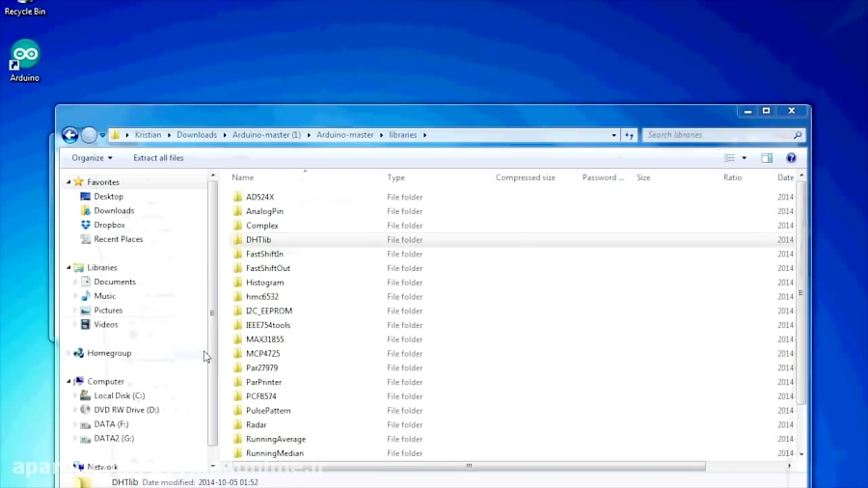Select Pictures library
Image resolution: width=868 pixels, height=488 pixels.
pos(108,311)
